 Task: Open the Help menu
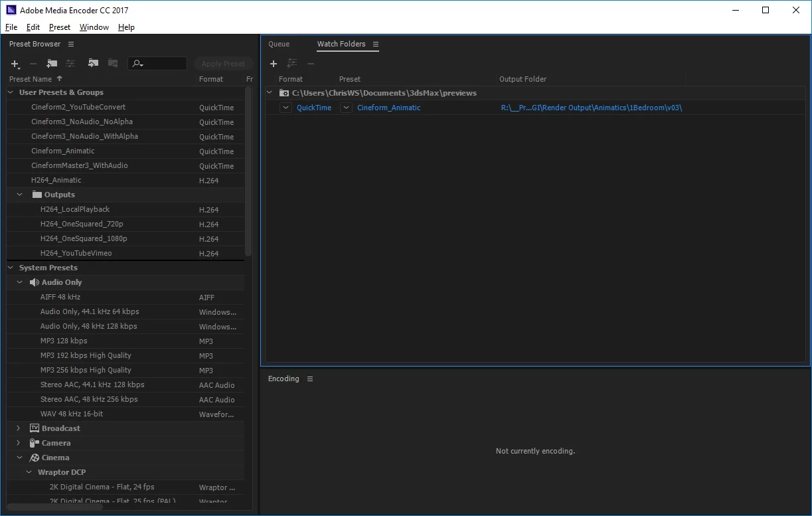pyautogui.click(x=126, y=27)
